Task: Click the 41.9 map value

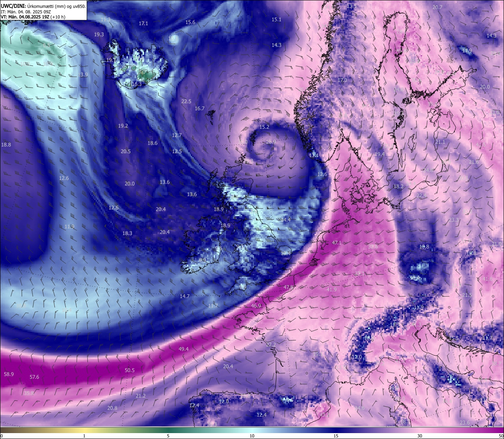Action: coord(332,289)
